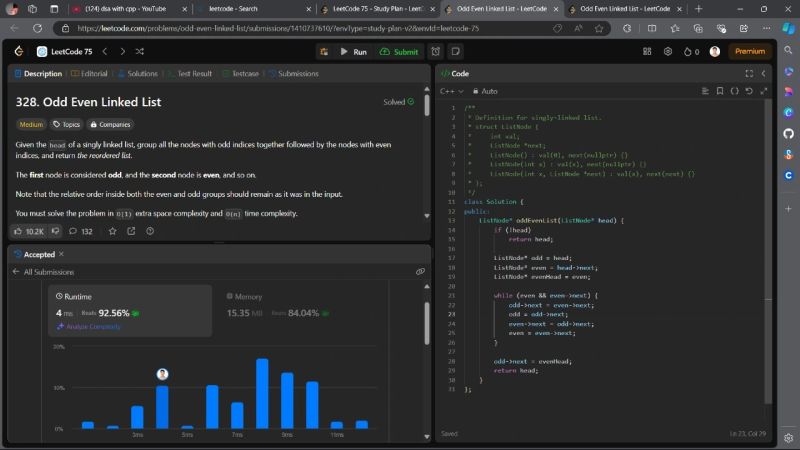
Task: Switch to the Solutions tab
Action: (138, 73)
